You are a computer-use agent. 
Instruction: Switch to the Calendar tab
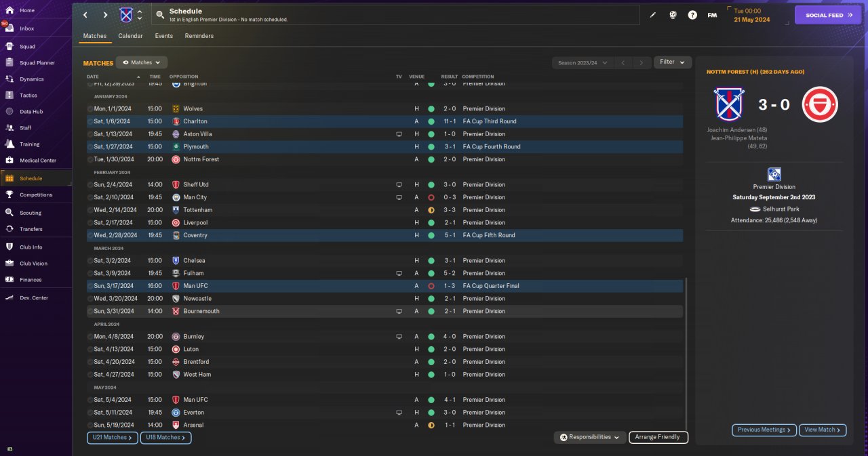(x=130, y=36)
